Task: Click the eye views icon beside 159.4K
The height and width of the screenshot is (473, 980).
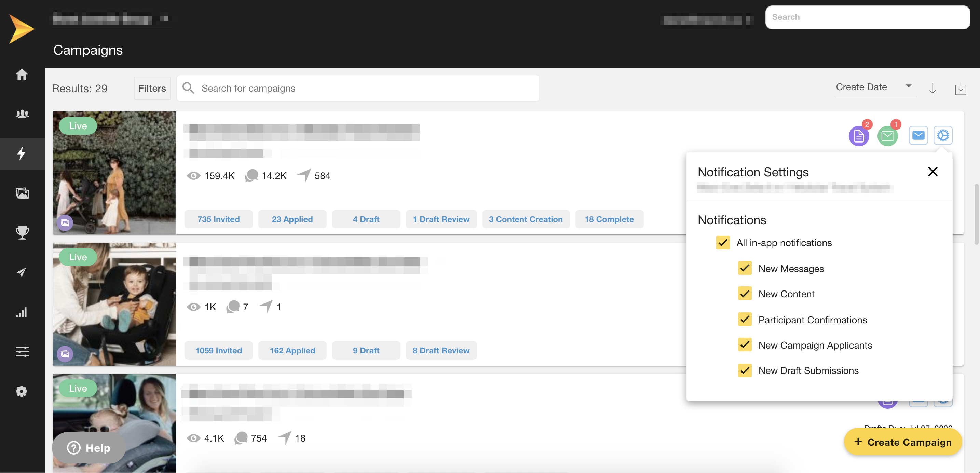Action: coord(194,175)
